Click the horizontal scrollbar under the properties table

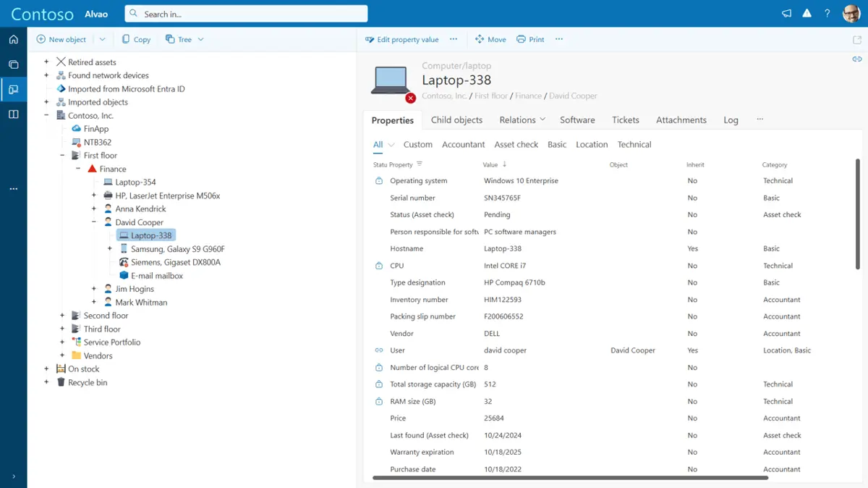coord(570,478)
